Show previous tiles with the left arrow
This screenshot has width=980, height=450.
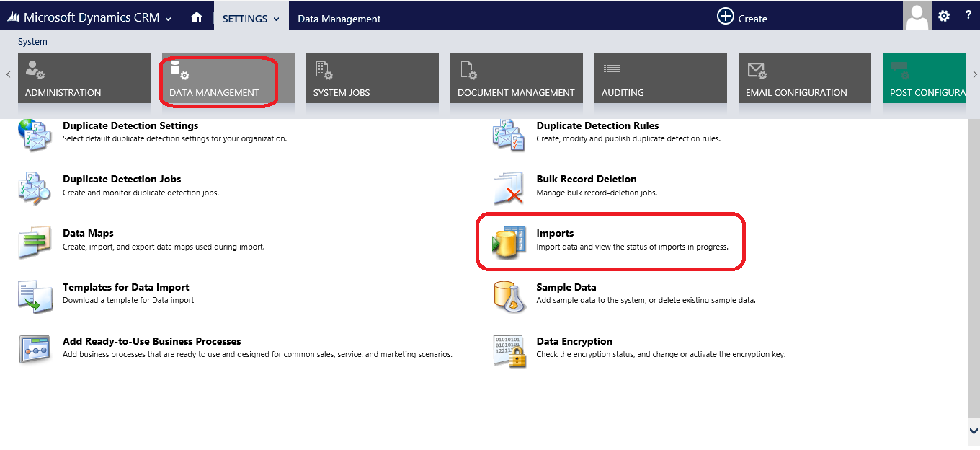point(8,74)
